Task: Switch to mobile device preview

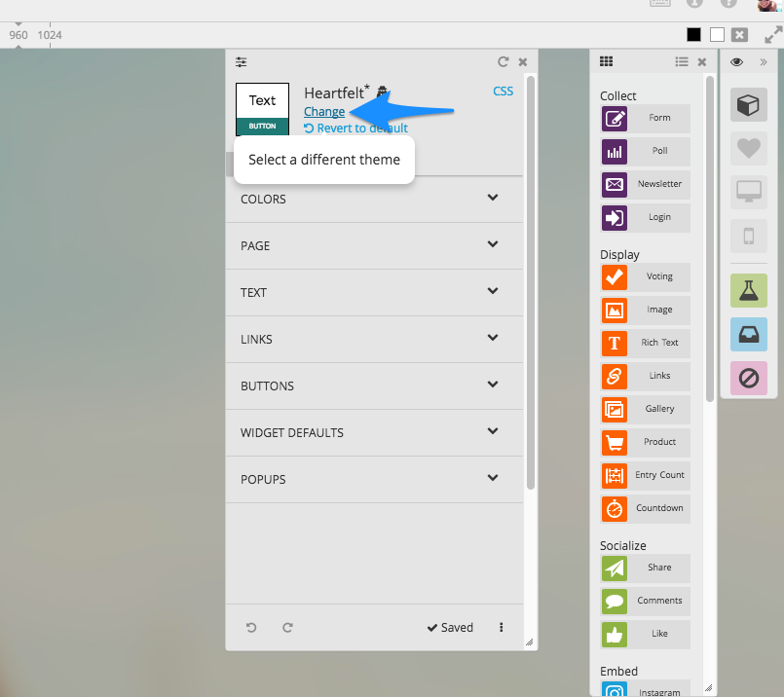Action: point(748,236)
